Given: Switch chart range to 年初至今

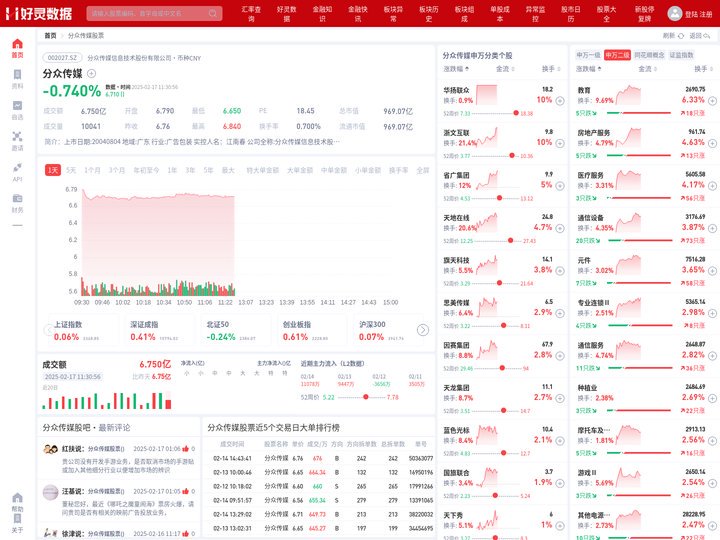Looking at the screenshot, I should click(x=146, y=170).
